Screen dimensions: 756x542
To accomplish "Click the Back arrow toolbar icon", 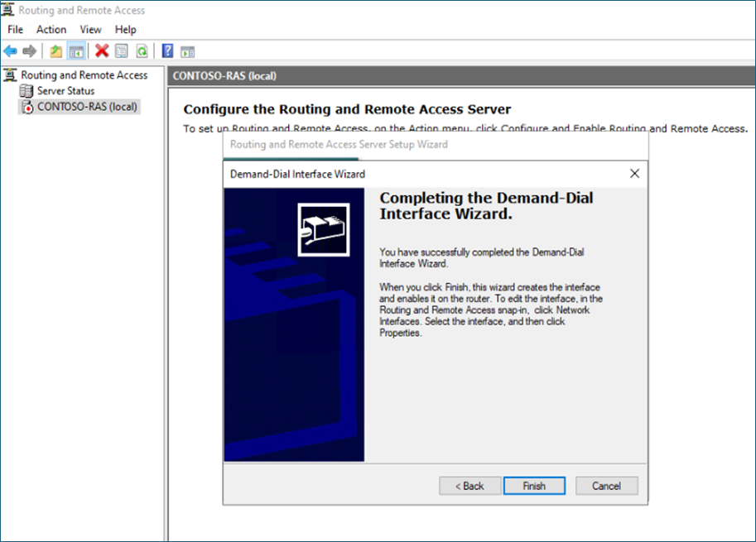I will [x=11, y=51].
